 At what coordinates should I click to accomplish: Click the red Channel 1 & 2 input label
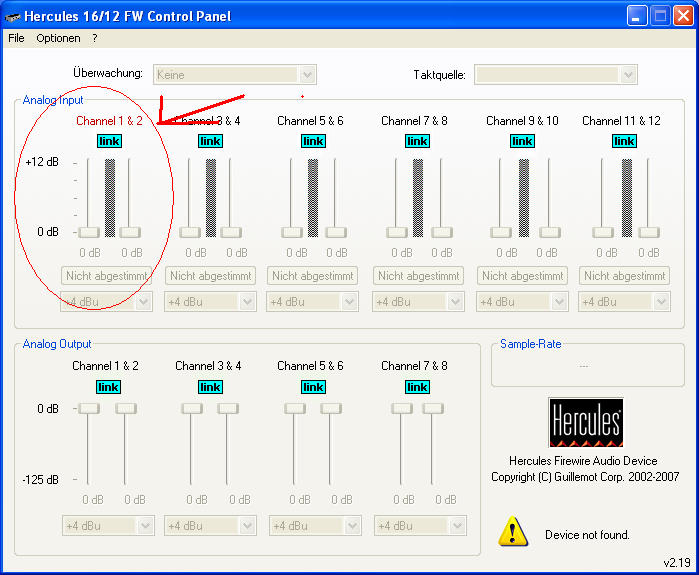[x=109, y=121]
